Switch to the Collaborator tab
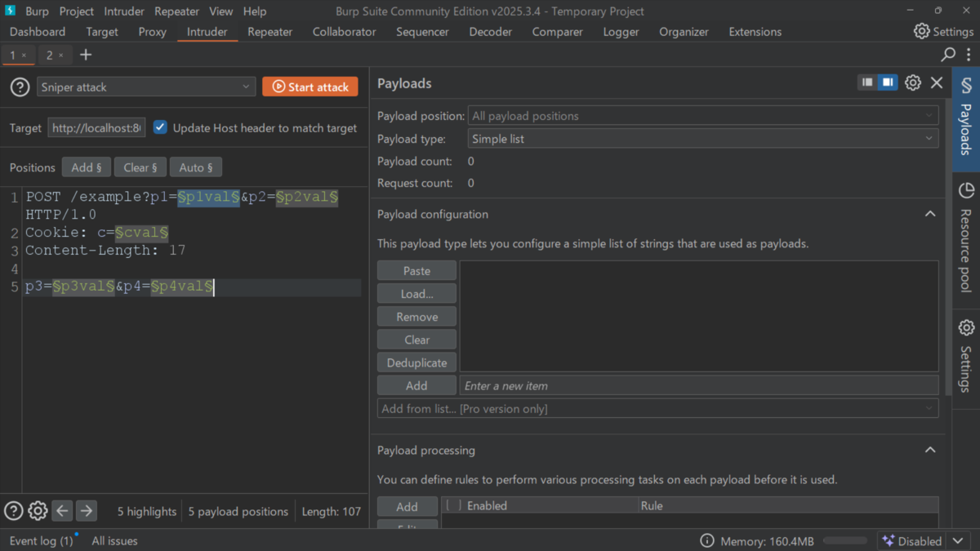980x551 pixels. (344, 32)
